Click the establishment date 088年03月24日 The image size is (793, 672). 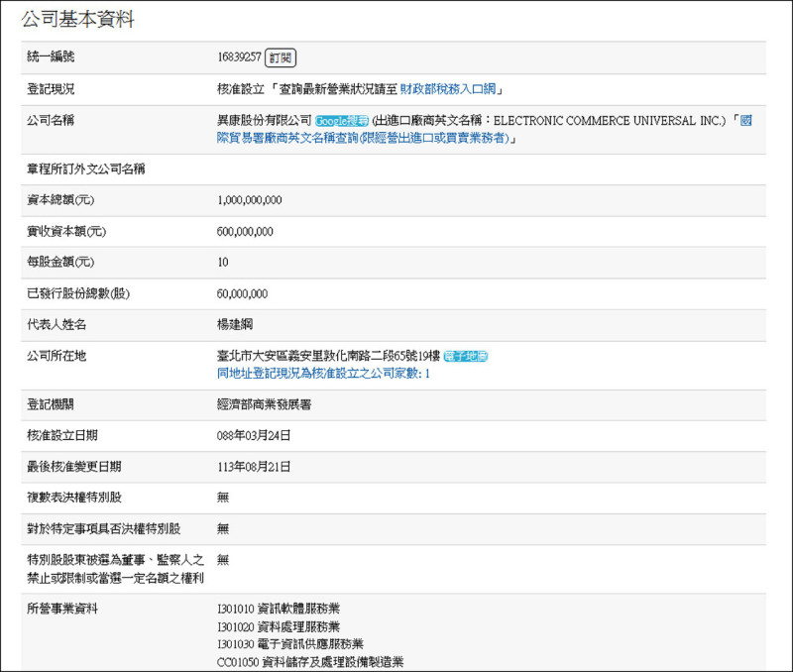click(x=253, y=436)
